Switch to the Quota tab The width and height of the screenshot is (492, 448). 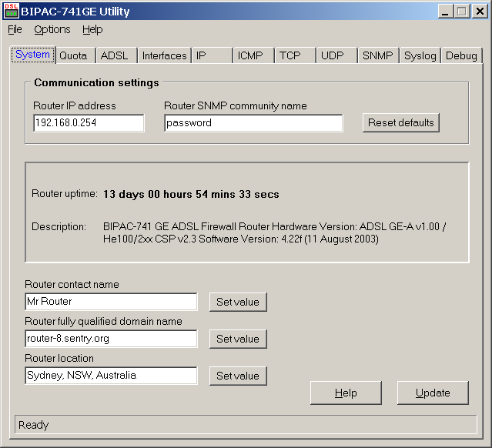[75, 55]
